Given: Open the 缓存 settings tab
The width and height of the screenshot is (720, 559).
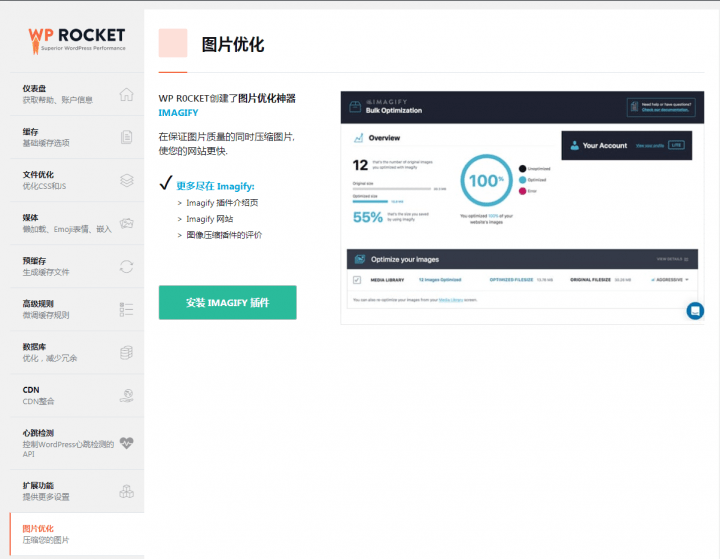Looking at the screenshot, I should point(77,137).
